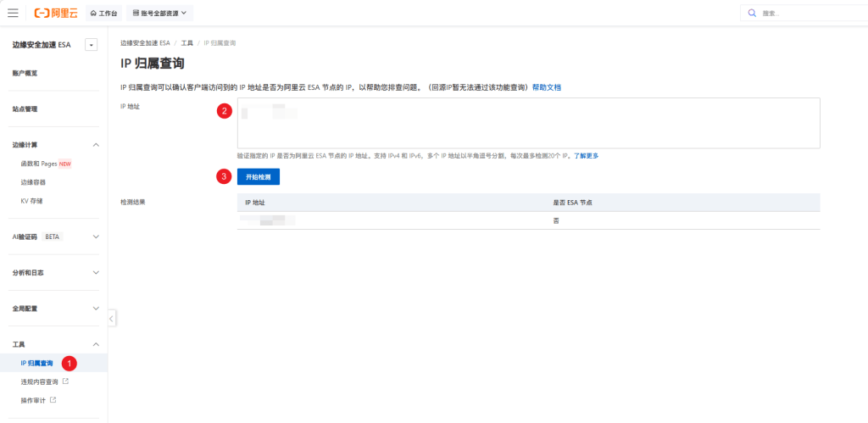Collapse the 边缘计算 section
Viewport: 868px width, 423px height.
coord(96,145)
